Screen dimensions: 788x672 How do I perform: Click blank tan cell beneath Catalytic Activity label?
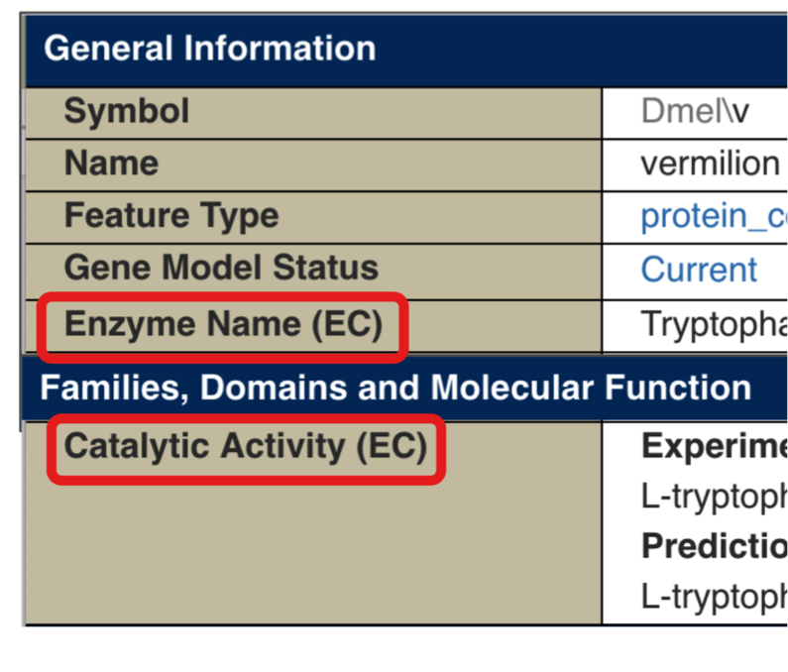point(297,555)
